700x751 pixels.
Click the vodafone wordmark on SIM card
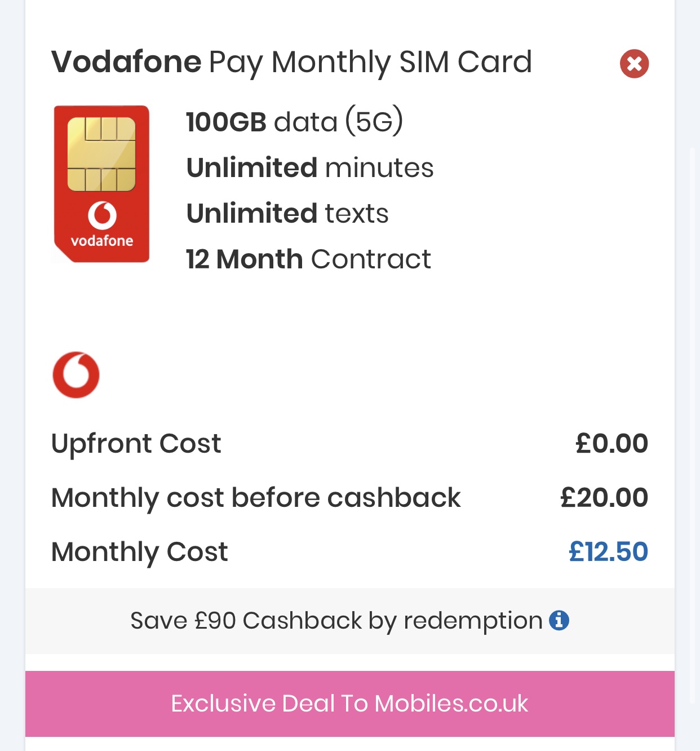(102, 241)
